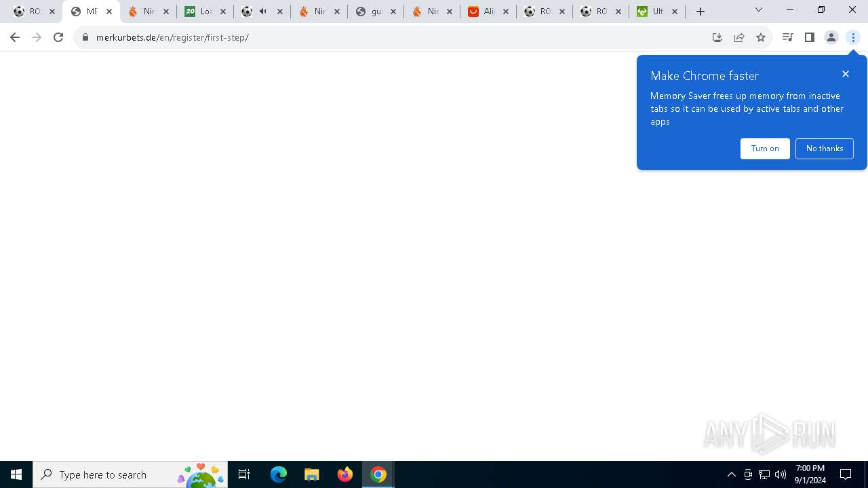Viewport: 868px width, 488px height.
Task: Show hidden system tray icons
Action: [x=732, y=474]
